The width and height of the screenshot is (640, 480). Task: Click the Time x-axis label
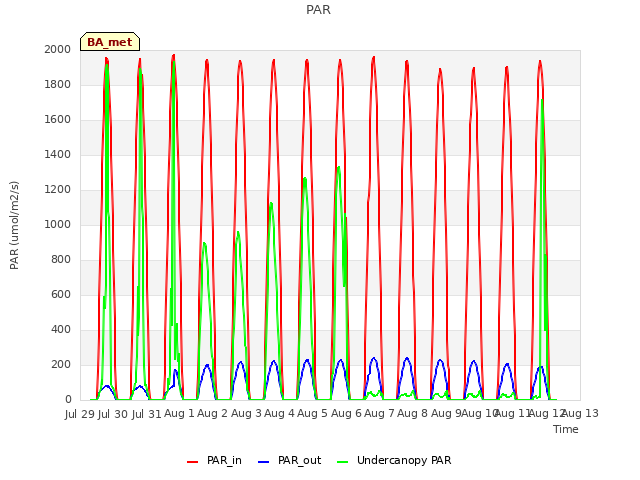[566, 429]
